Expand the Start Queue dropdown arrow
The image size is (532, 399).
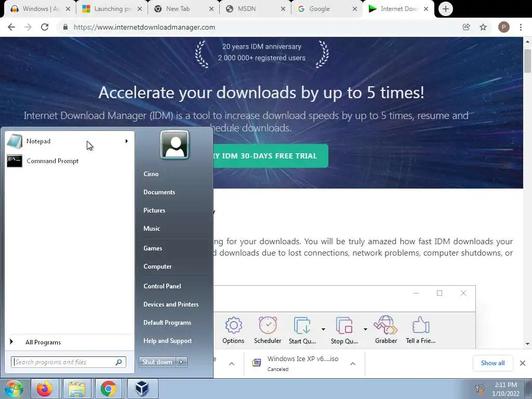click(323, 329)
